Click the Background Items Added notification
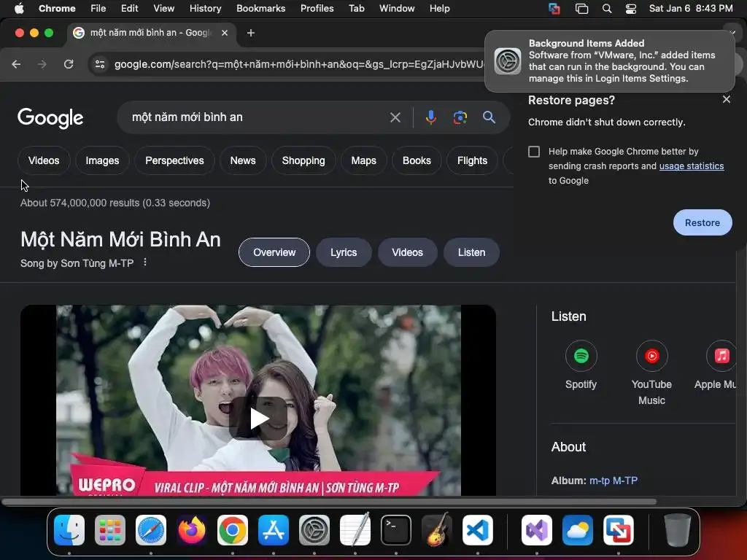 [x=610, y=61]
